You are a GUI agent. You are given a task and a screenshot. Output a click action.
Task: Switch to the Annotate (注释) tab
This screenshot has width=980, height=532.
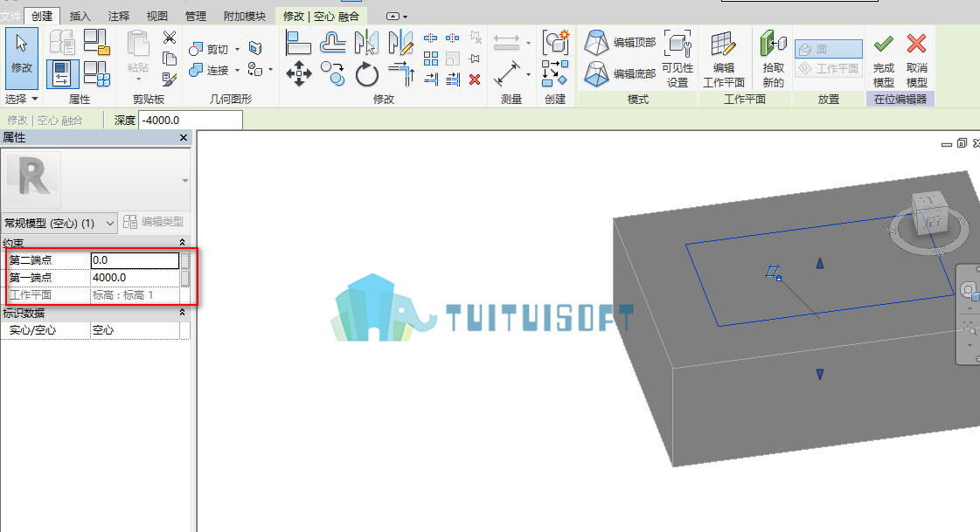[x=118, y=17]
